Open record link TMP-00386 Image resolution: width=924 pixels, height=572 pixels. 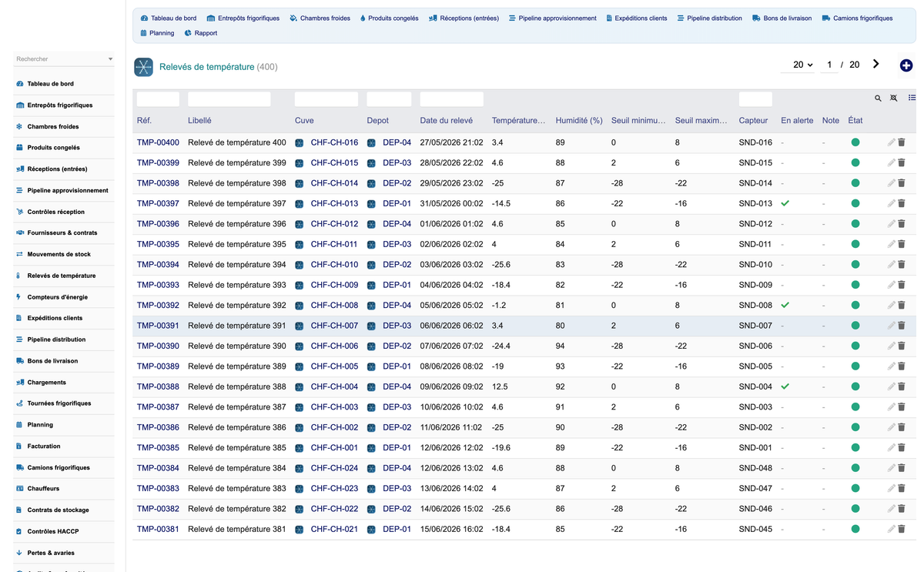click(x=158, y=427)
